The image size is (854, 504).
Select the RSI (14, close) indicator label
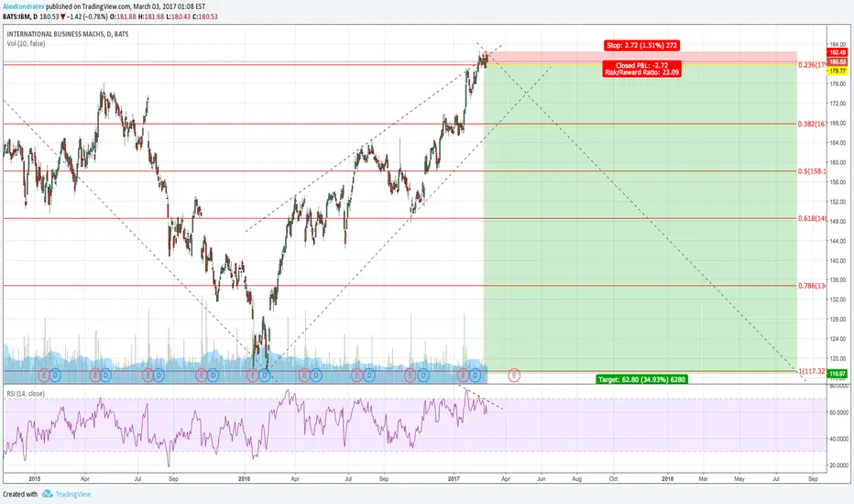pyautogui.click(x=26, y=393)
